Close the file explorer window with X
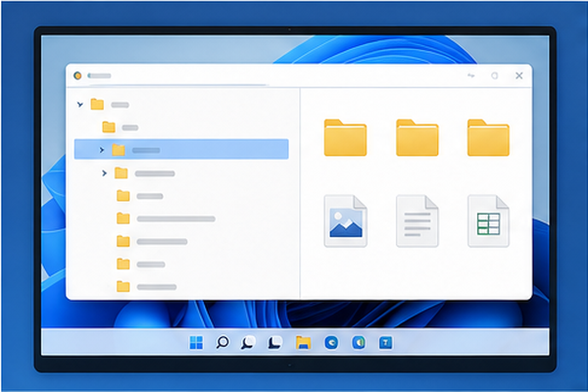The height and width of the screenshot is (392, 588). [x=519, y=75]
